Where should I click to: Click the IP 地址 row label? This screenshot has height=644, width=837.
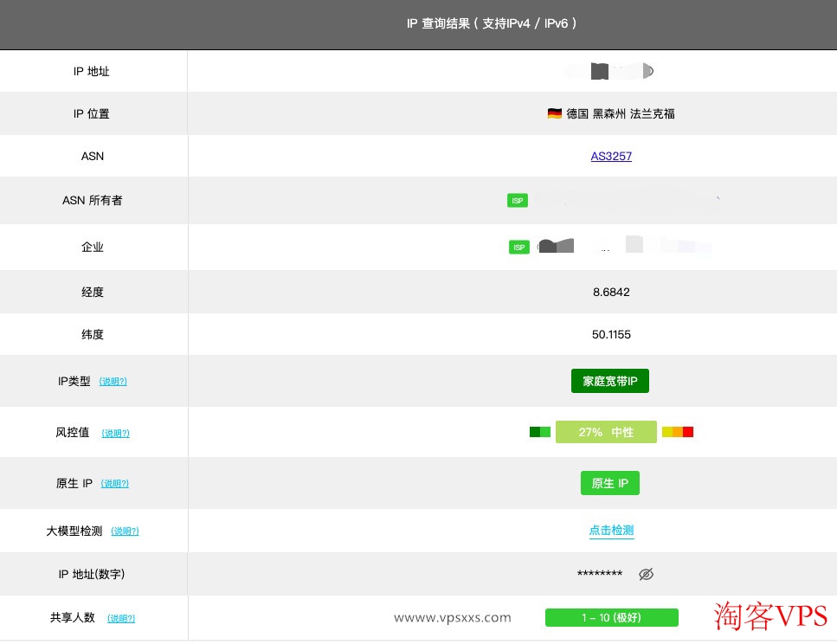point(91,72)
